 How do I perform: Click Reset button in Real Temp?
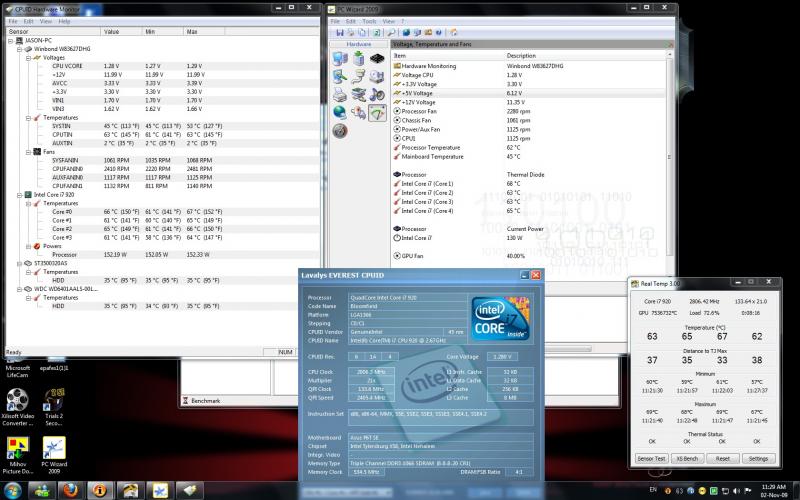722,459
